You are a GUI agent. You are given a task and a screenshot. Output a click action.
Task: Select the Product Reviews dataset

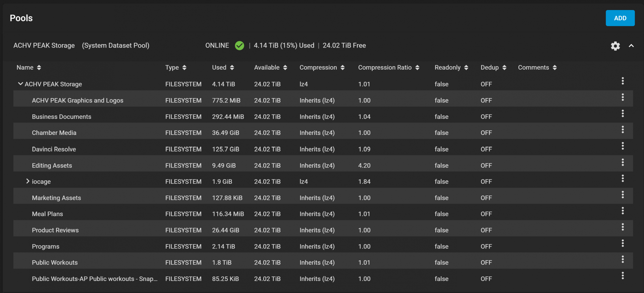(55, 230)
